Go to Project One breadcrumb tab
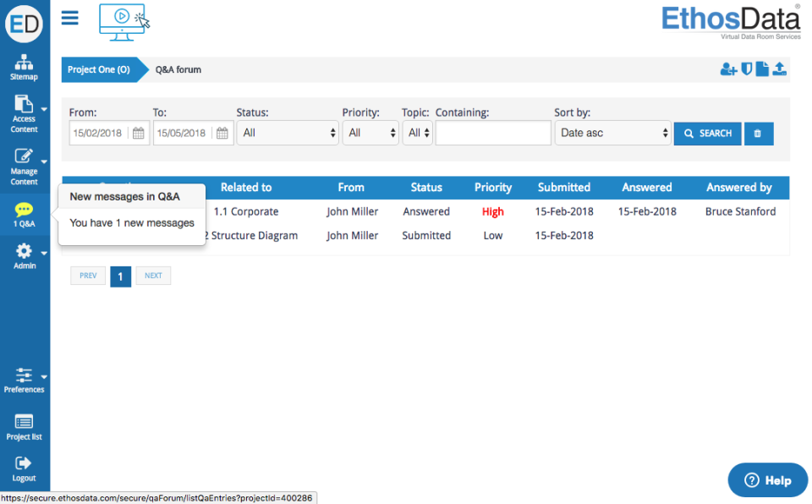The image size is (812, 504). [x=99, y=69]
